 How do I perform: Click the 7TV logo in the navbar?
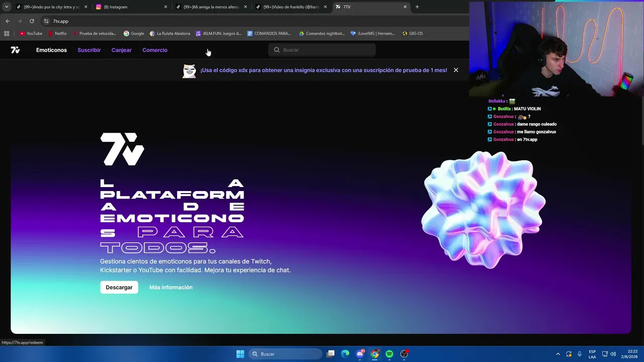15,50
